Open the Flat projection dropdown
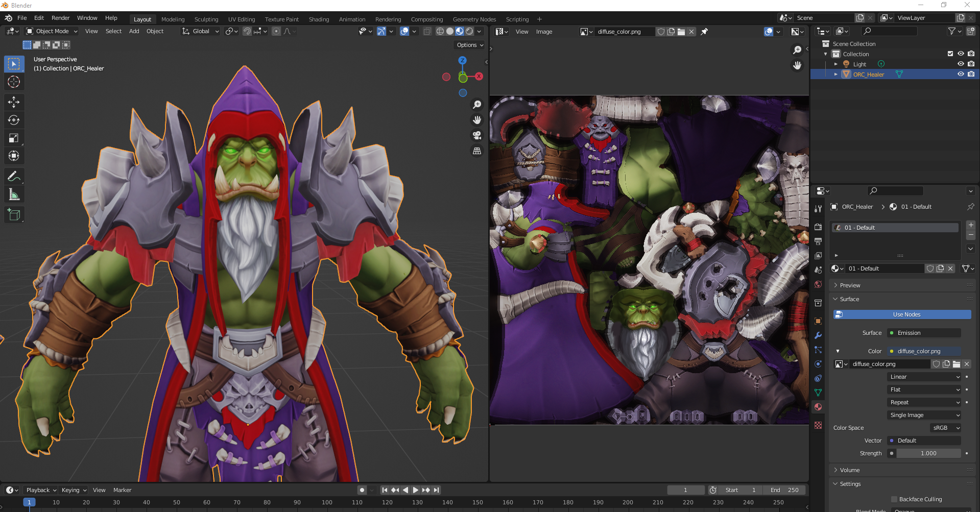The width and height of the screenshot is (980, 512). tap(924, 389)
